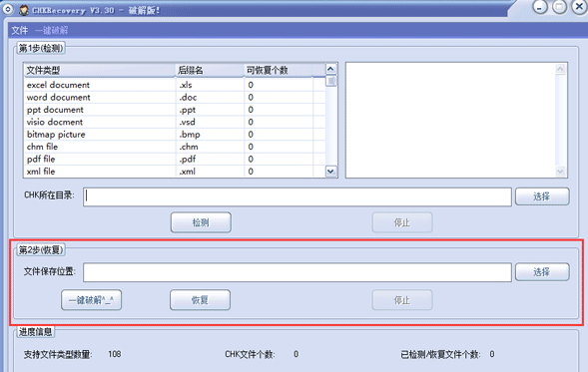Focus the 文件保存位置 input field
The width and height of the screenshot is (588, 372).
pos(297,272)
